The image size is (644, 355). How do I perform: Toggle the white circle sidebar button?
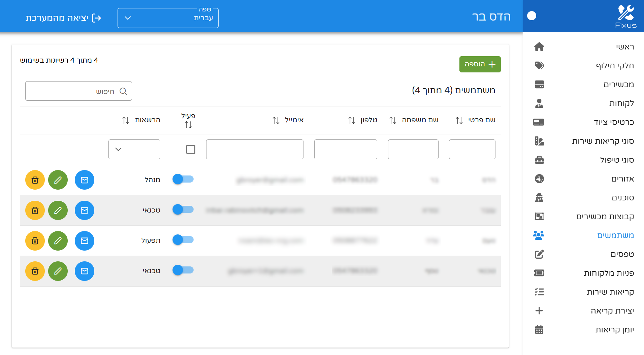pyautogui.click(x=532, y=16)
